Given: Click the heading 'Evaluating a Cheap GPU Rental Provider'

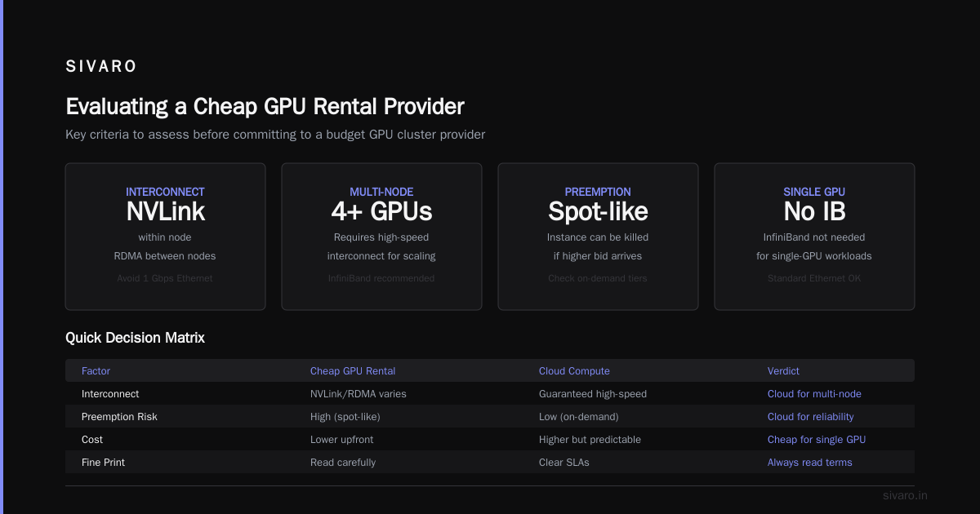Looking at the screenshot, I should pyautogui.click(x=265, y=106).
